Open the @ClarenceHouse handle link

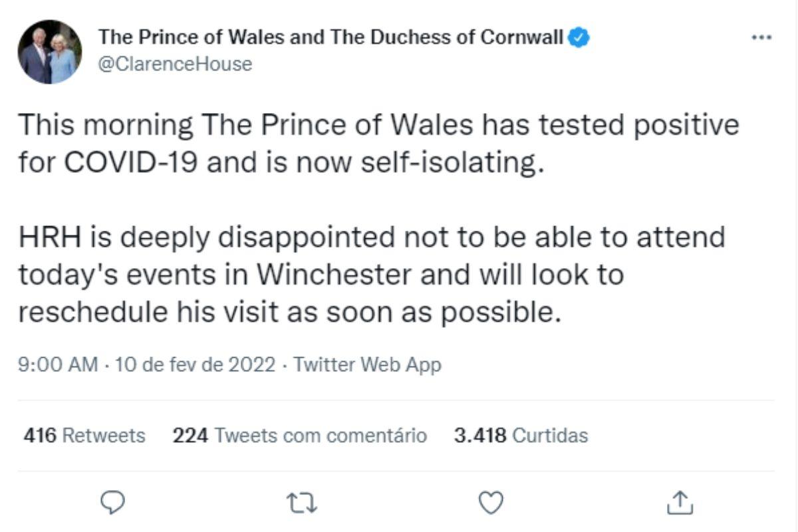(175, 65)
